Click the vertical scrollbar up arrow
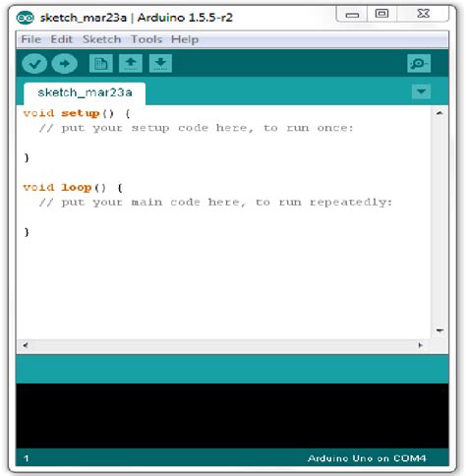This screenshot has width=466, height=476. click(439, 113)
